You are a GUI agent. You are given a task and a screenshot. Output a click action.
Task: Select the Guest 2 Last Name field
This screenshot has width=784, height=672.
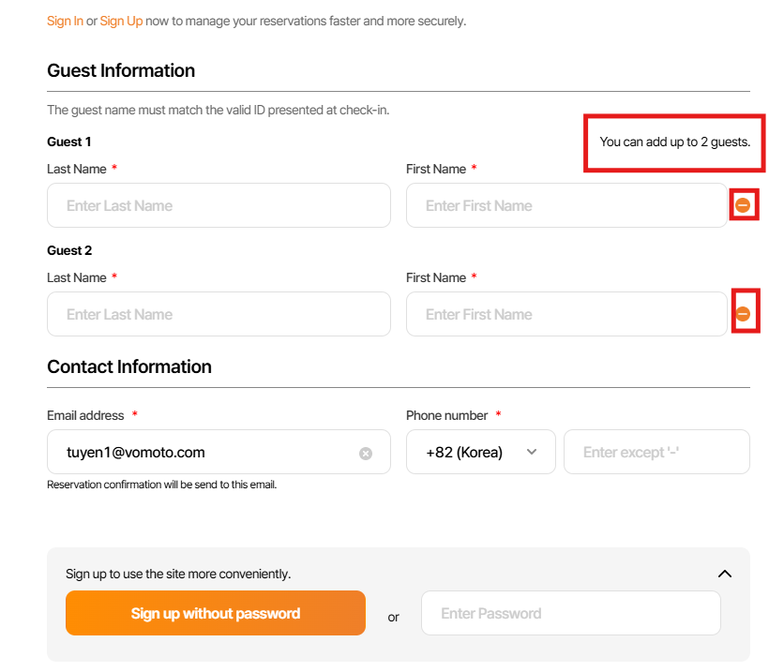[219, 314]
